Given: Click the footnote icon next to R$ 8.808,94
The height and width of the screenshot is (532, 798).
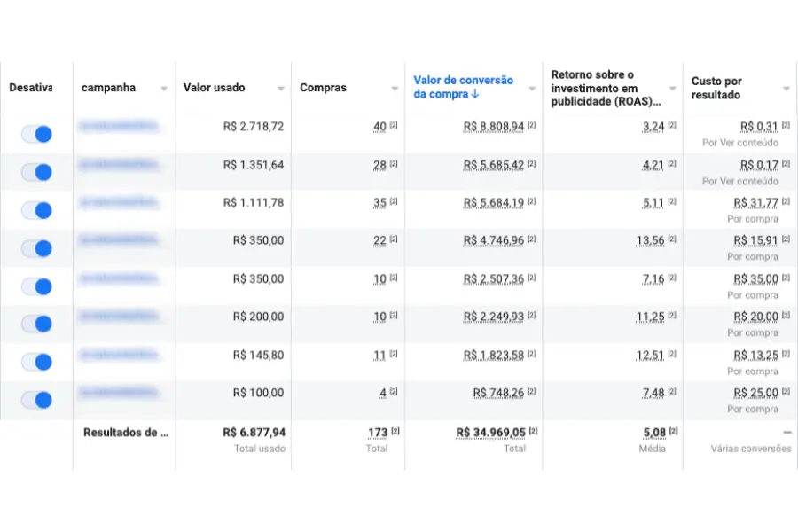Looking at the screenshot, I should click(534, 126).
